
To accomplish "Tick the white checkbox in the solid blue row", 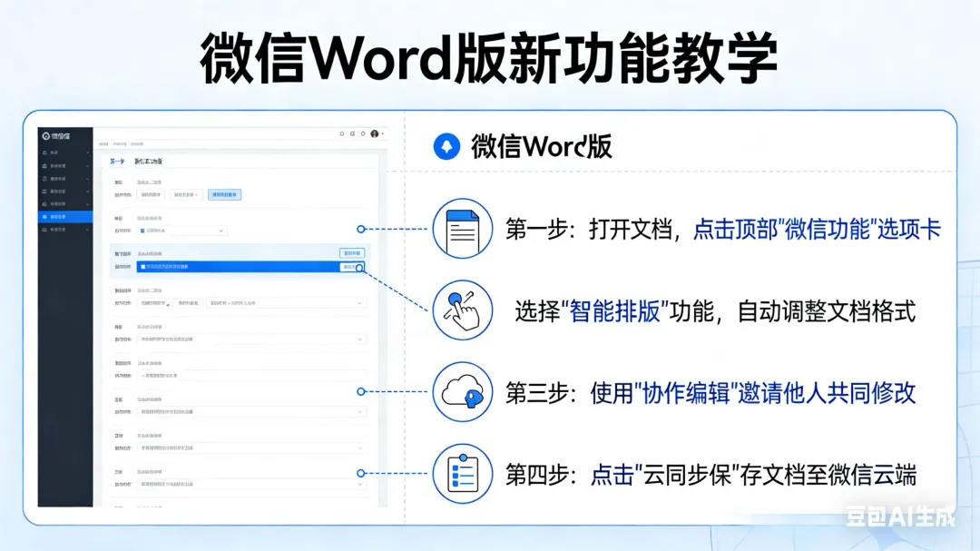I will [x=143, y=267].
